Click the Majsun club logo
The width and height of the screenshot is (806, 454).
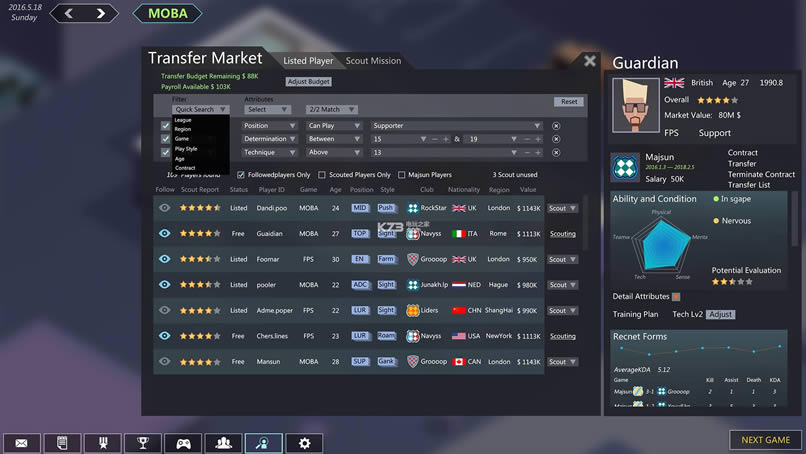click(625, 167)
